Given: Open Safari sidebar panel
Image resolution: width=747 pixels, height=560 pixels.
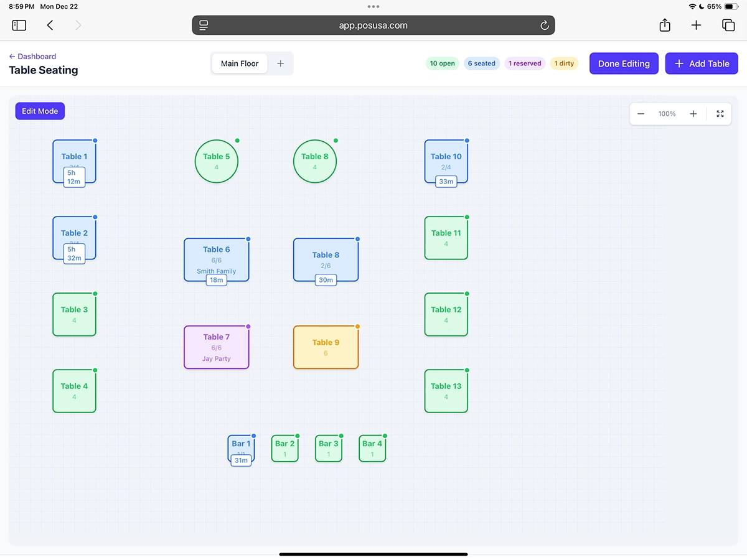Looking at the screenshot, I should coord(19,26).
